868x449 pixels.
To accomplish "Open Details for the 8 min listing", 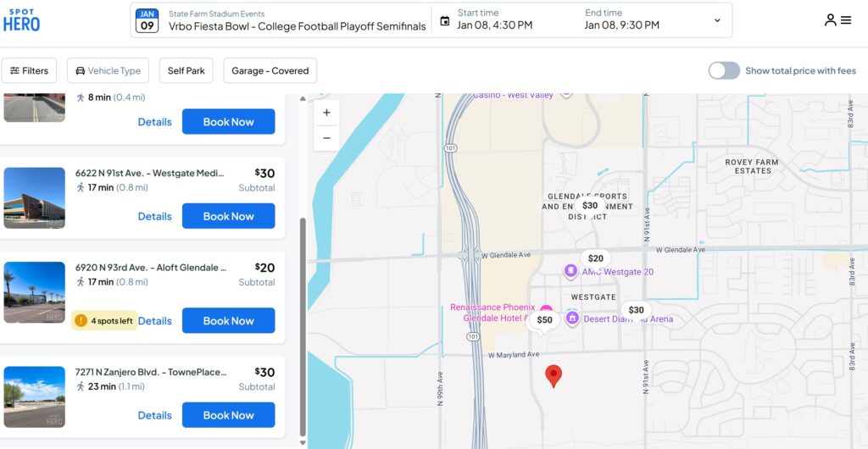I will coord(154,122).
